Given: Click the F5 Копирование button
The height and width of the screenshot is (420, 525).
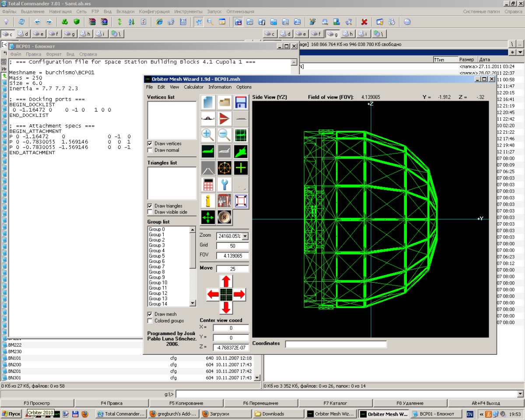Looking at the screenshot, I should [186, 403].
